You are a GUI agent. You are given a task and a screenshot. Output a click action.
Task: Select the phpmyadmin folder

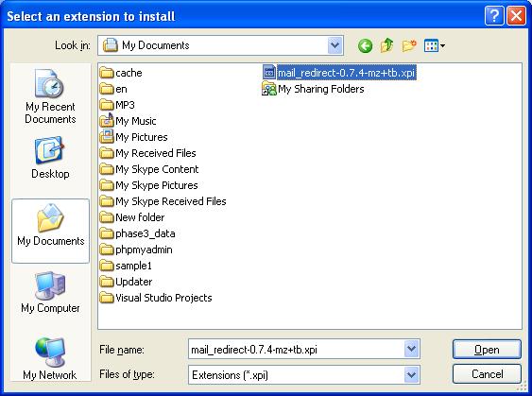tap(136, 250)
